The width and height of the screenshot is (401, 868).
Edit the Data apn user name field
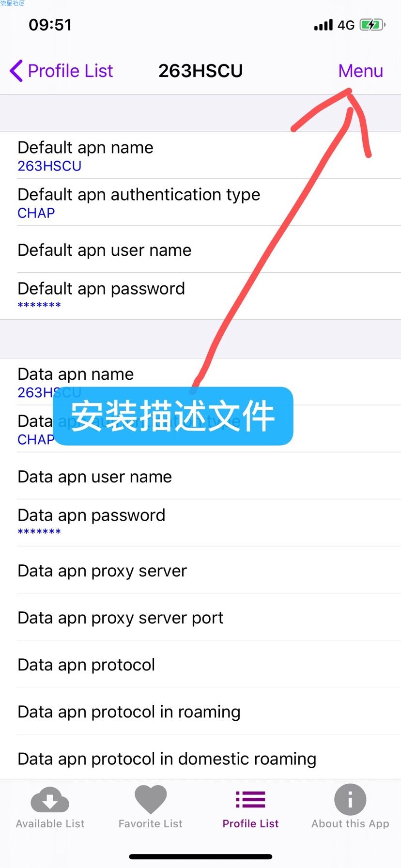pyautogui.click(x=200, y=476)
